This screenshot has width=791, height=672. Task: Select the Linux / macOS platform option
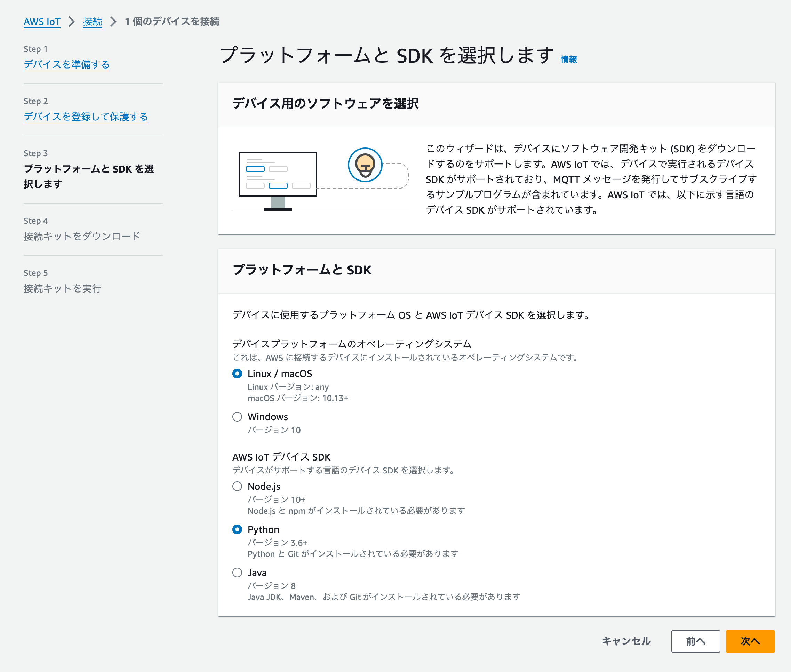[x=237, y=374]
